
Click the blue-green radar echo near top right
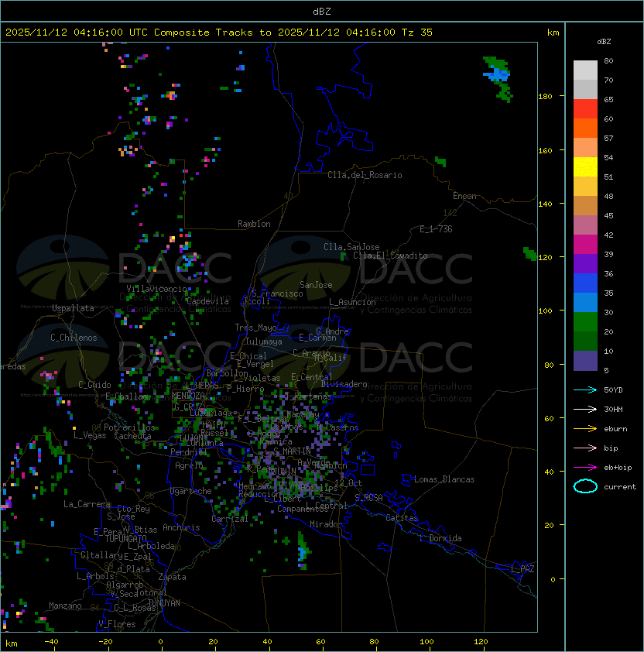click(x=498, y=78)
